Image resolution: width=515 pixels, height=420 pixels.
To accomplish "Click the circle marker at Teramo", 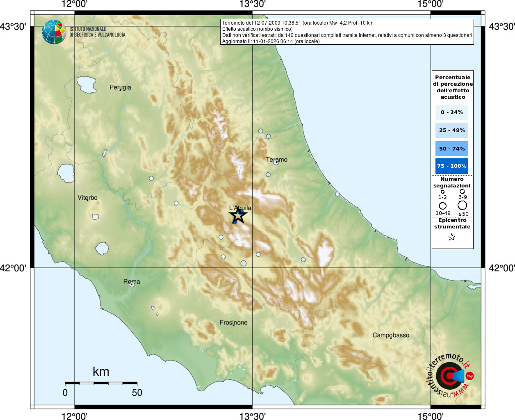I will pyautogui.click(x=276, y=162).
